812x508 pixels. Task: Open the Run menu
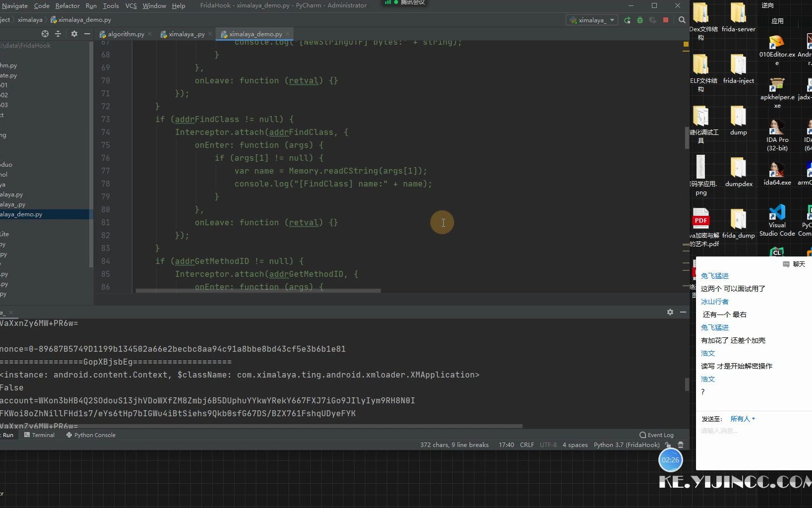91,5
